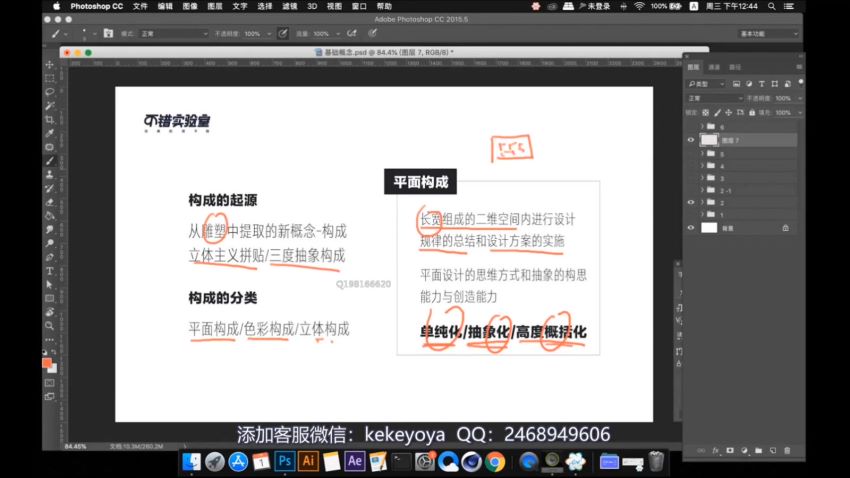Lock all padlock icon in Layers panel
850x478 pixels.
click(x=752, y=113)
